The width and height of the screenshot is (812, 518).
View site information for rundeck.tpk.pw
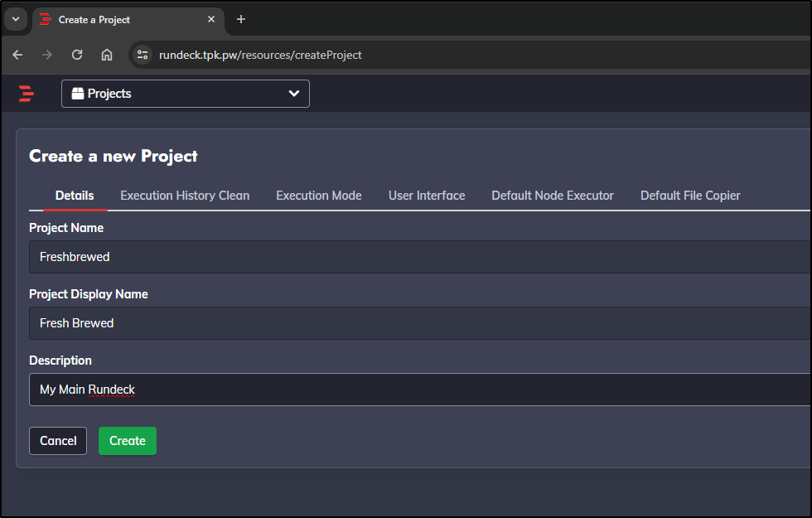(143, 55)
